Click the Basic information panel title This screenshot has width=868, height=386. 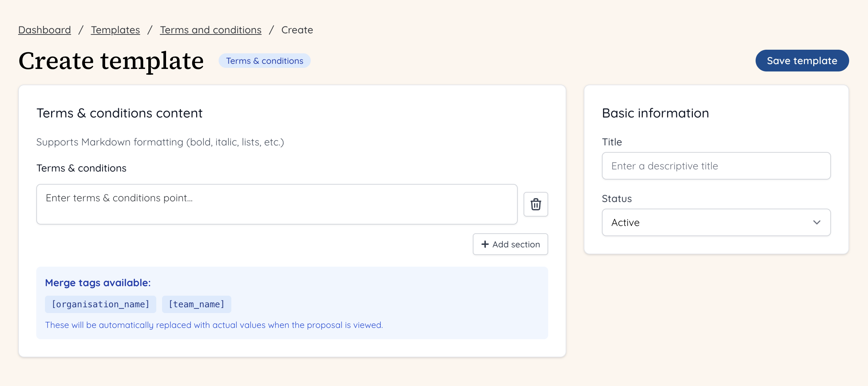coord(655,113)
